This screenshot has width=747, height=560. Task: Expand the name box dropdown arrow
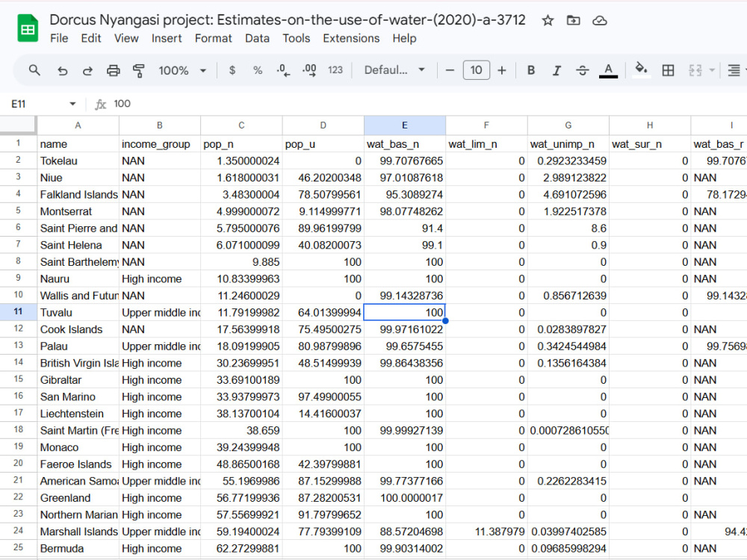coord(72,104)
